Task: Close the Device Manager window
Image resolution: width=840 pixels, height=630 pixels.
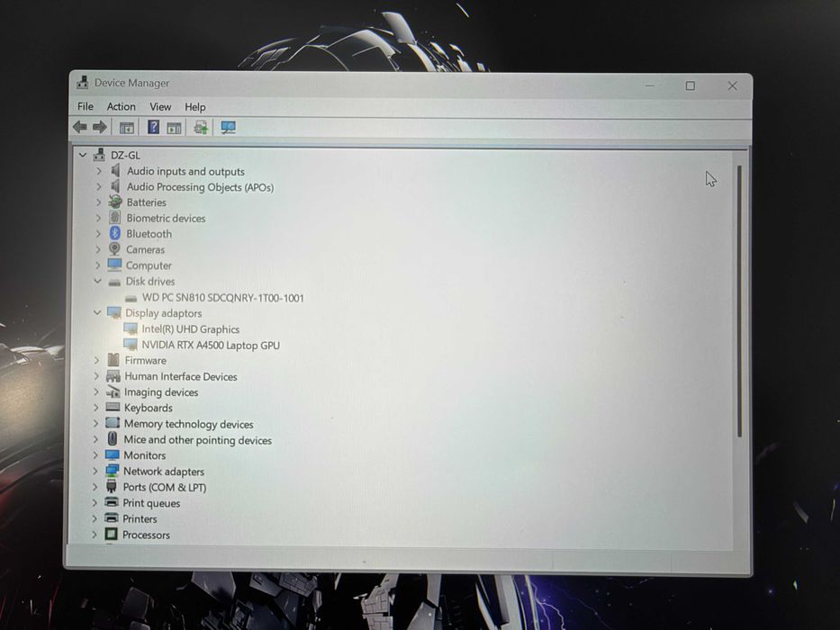Action: [x=732, y=85]
